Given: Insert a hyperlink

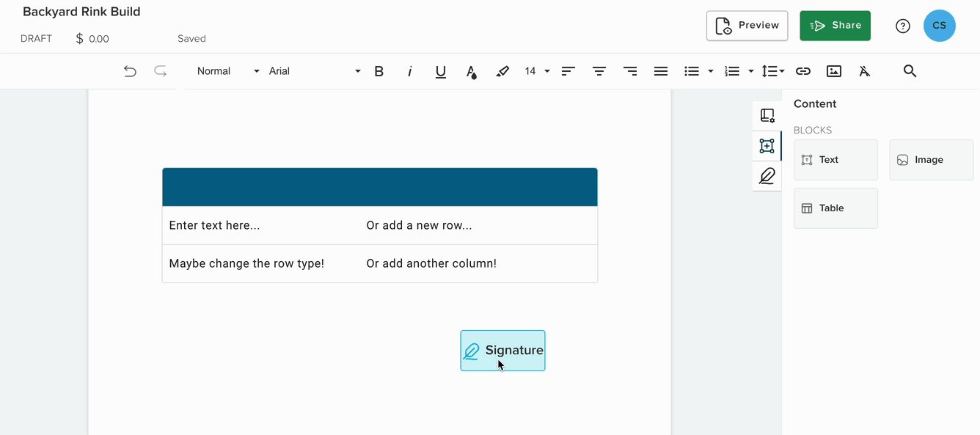Looking at the screenshot, I should click(x=803, y=71).
